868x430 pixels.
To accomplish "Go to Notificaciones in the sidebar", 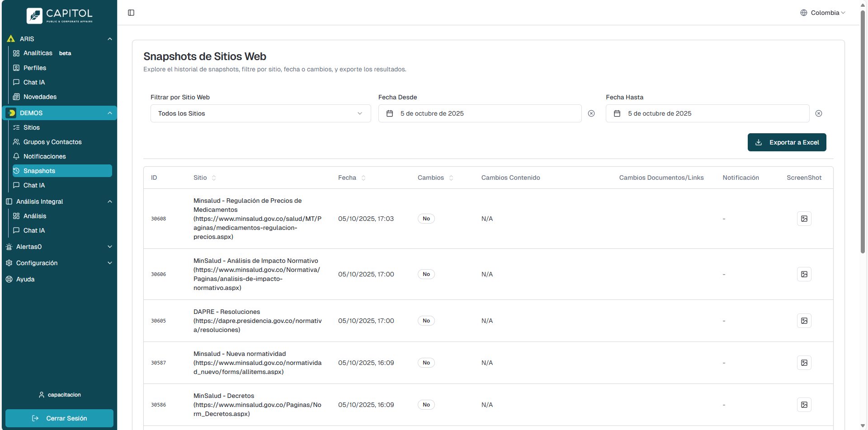I will [44, 156].
